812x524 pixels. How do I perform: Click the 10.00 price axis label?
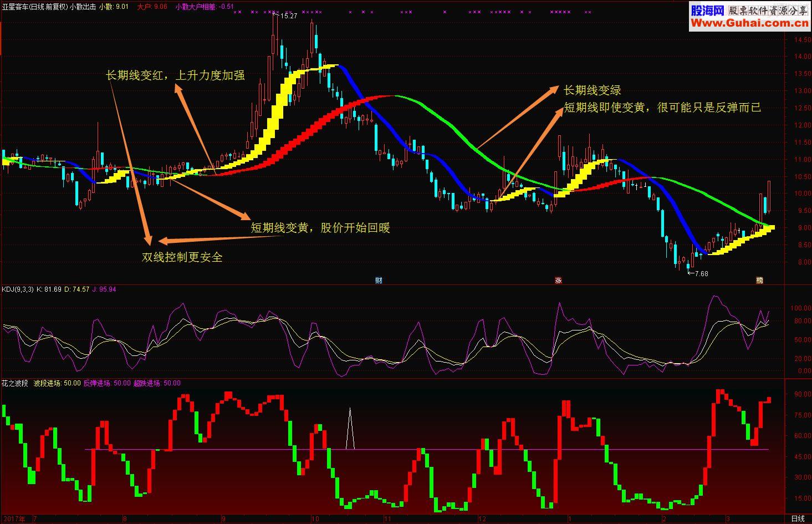pos(802,194)
